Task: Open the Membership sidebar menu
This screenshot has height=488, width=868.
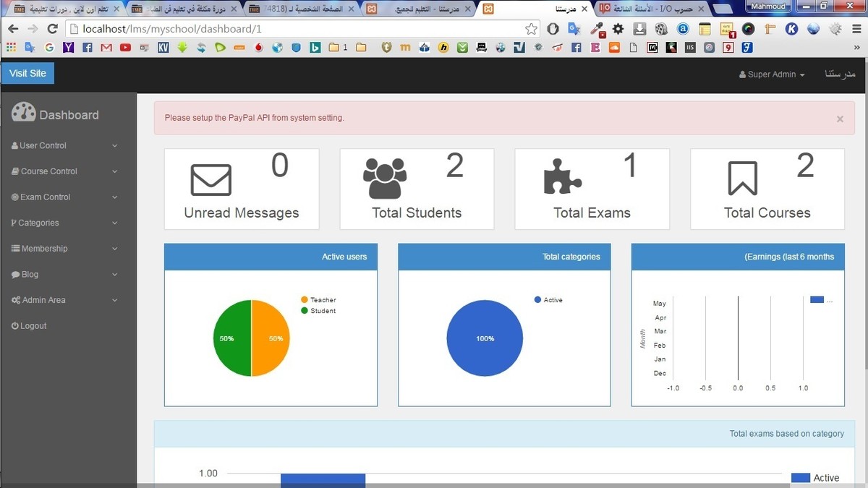Action: pyautogui.click(x=64, y=249)
